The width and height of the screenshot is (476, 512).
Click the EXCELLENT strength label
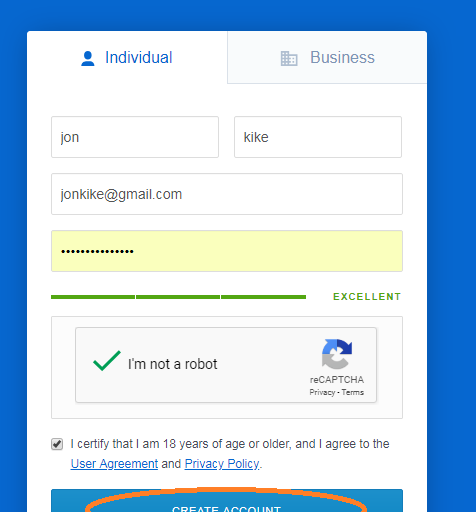pyautogui.click(x=367, y=297)
